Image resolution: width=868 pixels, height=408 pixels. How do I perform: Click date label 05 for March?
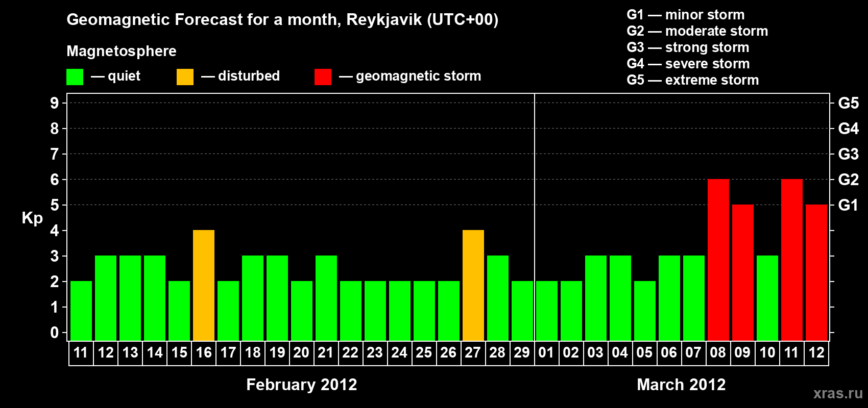click(x=644, y=352)
